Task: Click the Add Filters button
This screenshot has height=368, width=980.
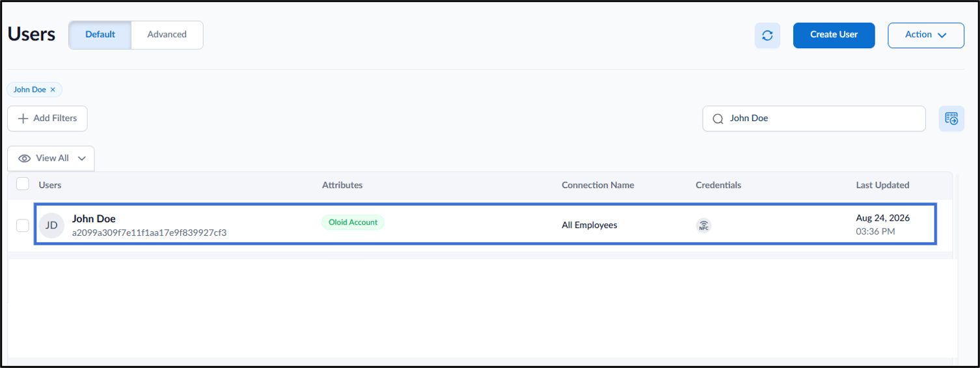Action: point(48,119)
